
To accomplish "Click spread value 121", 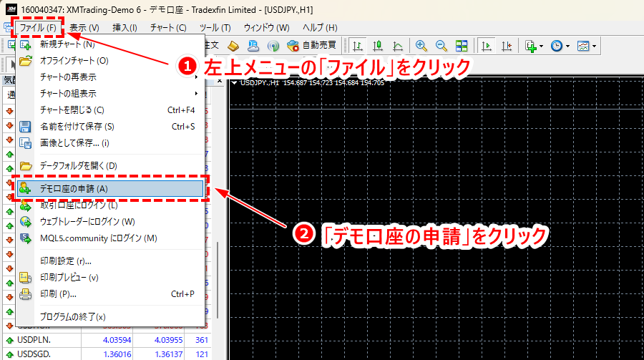I will click(202, 354).
